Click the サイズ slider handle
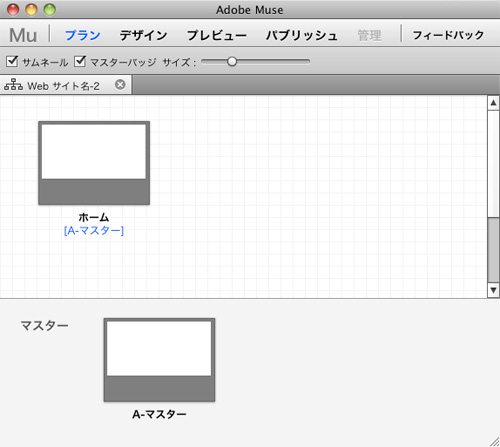The width and height of the screenshot is (500, 447). coord(232,61)
